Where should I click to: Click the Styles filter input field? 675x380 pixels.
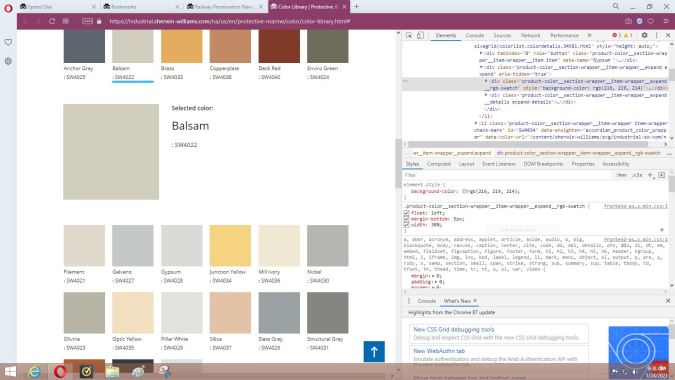[507, 175]
